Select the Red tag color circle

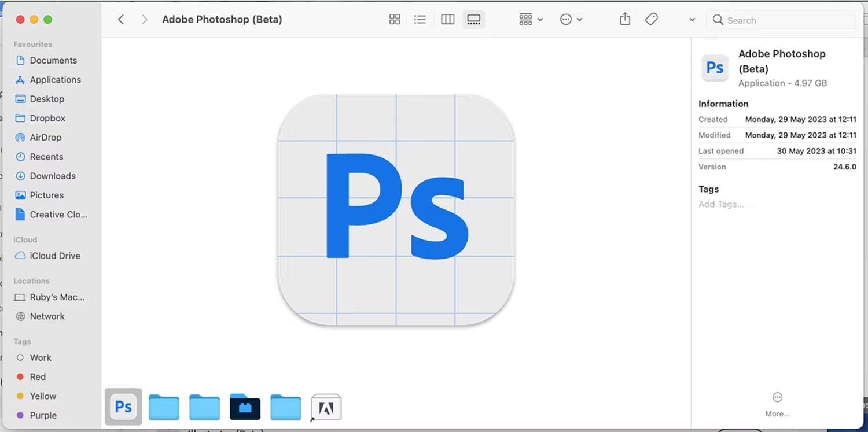[x=21, y=376]
